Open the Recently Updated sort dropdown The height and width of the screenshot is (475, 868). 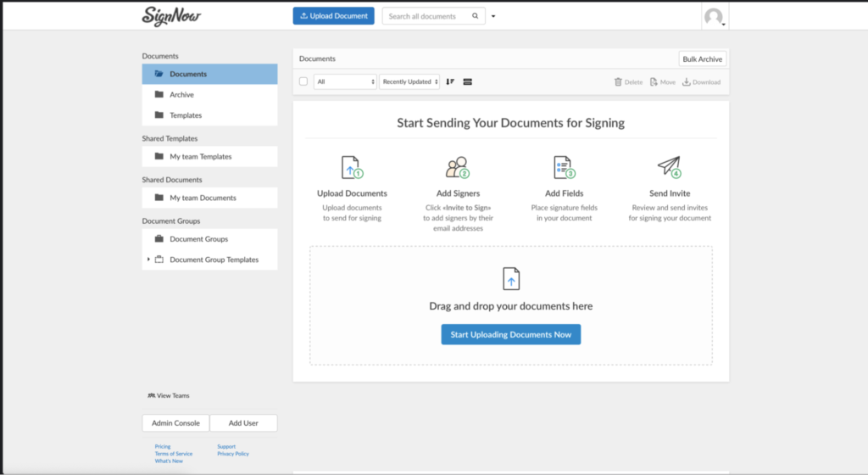[409, 81]
